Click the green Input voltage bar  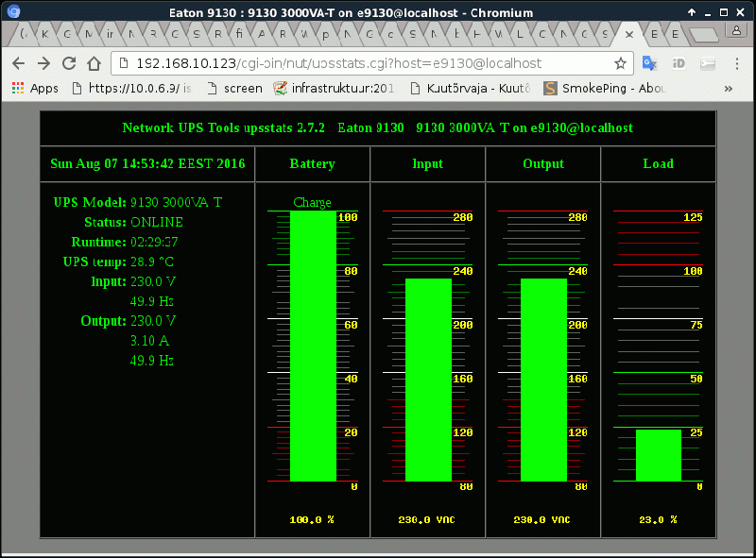pyautogui.click(x=428, y=380)
